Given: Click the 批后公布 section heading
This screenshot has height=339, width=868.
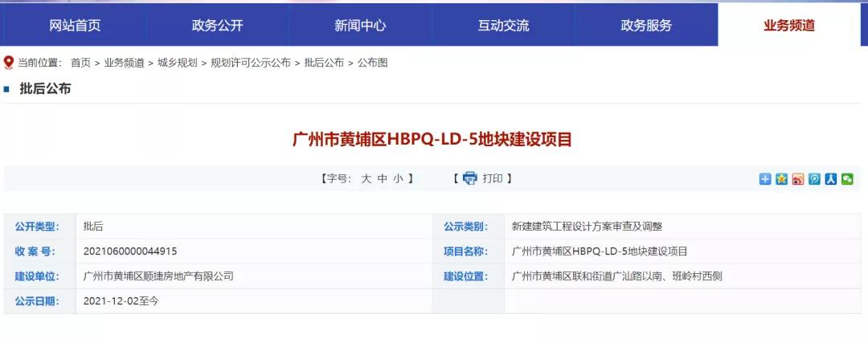Looking at the screenshot, I should click(45, 88).
